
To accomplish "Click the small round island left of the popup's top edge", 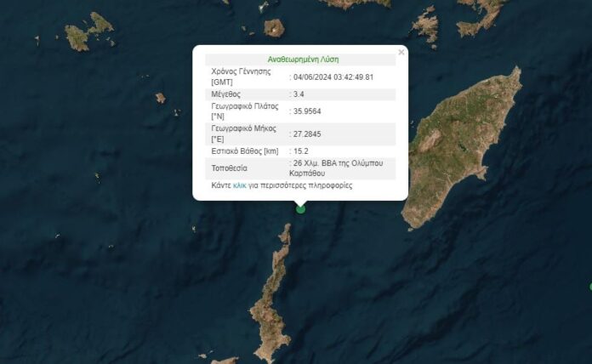I will pos(274,28).
